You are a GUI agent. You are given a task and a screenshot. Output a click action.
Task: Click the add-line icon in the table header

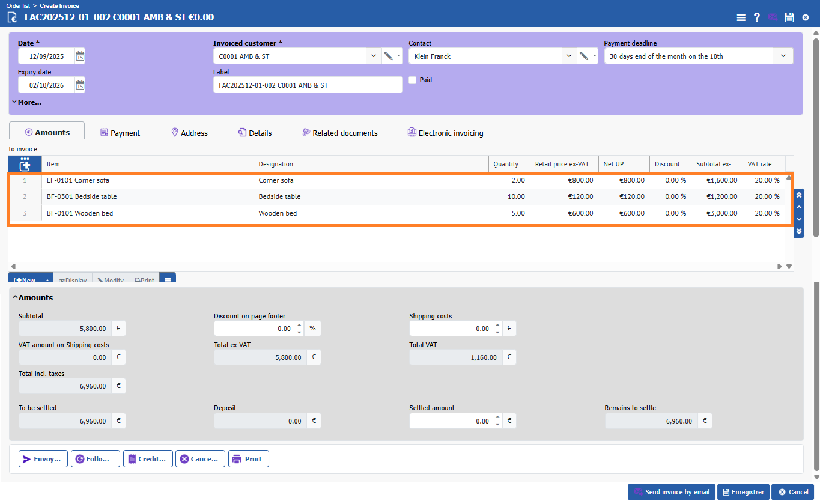click(x=25, y=164)
